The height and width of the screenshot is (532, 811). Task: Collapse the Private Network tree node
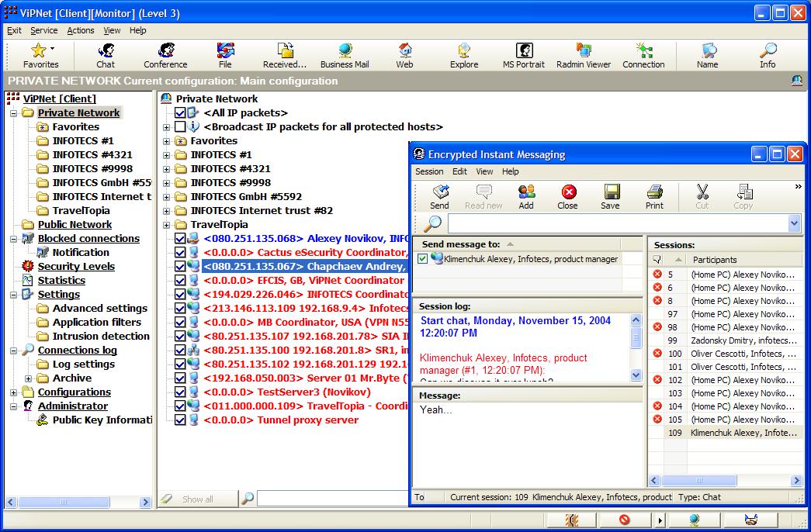point(14,113)
